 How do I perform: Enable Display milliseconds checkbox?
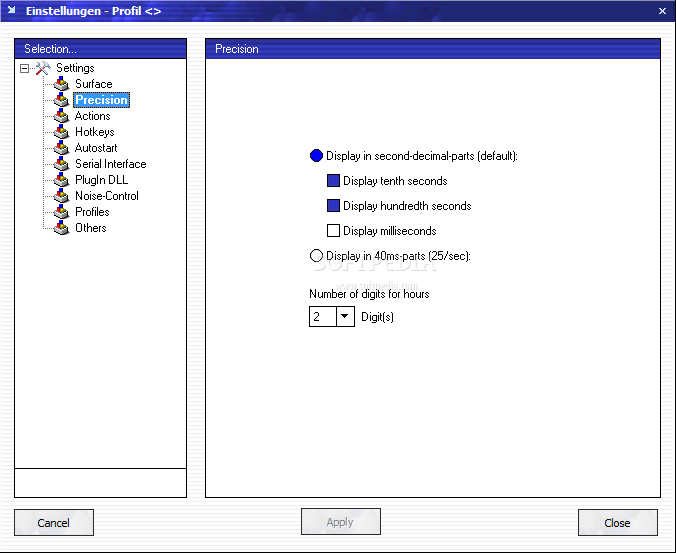click(333, 231)
